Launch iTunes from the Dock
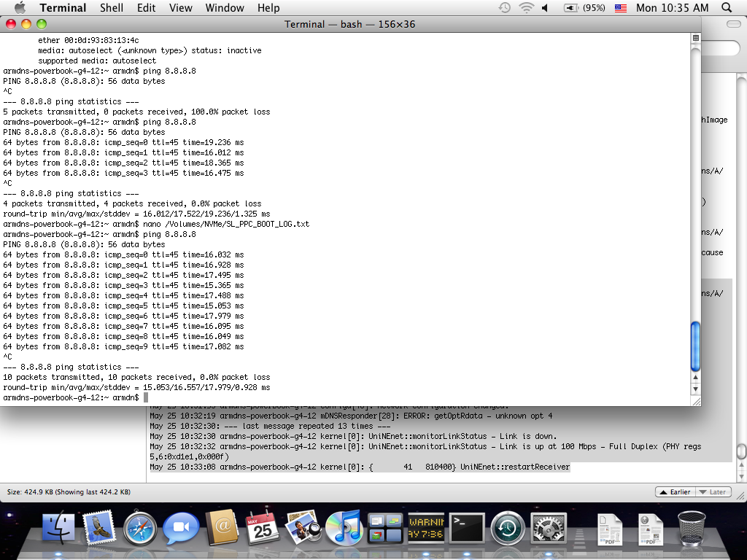Viewport: 747px width, 560px height. tap(344, 528)
